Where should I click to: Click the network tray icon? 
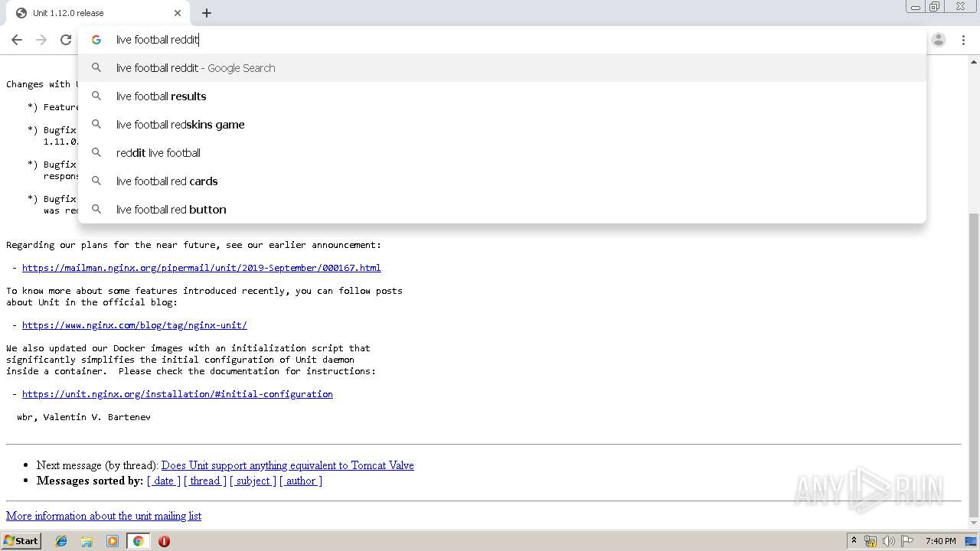point(871,541)
